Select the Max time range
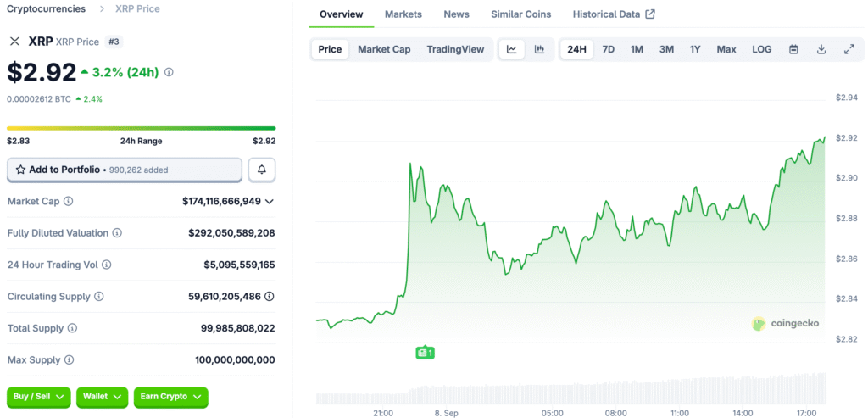 pyautogui.click(x=726, y=49)
